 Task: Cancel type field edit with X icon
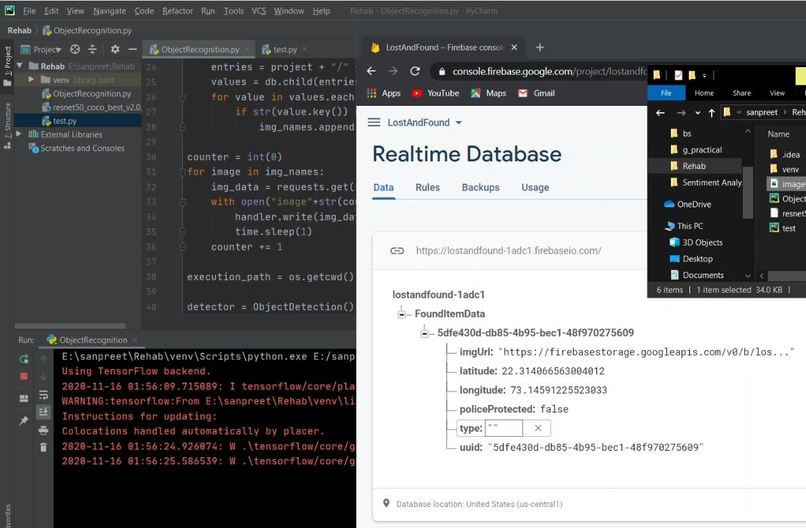[x=538, y=428]
